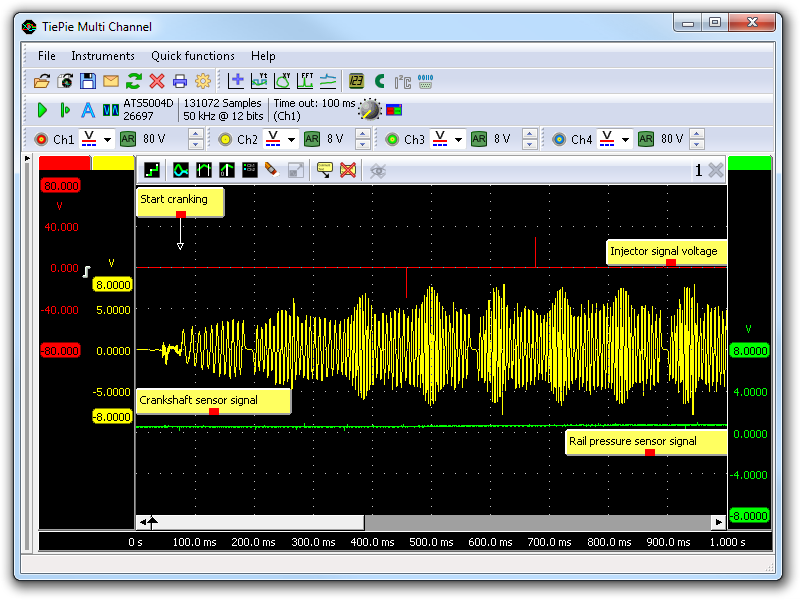Click the blue A auto setup icon
The image size is (800, 600).
pos(88,110)
